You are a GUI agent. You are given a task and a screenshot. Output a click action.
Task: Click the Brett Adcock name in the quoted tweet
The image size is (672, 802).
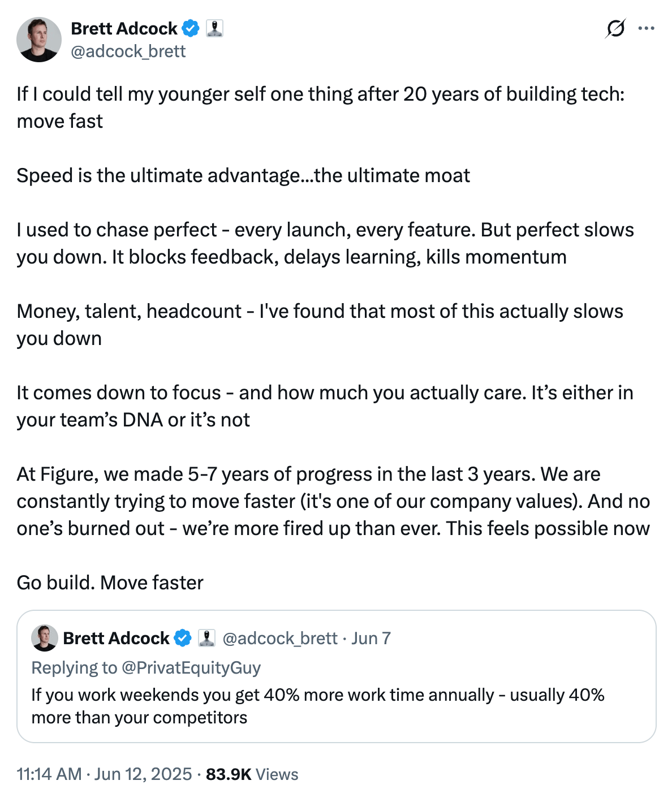(116, 638)
